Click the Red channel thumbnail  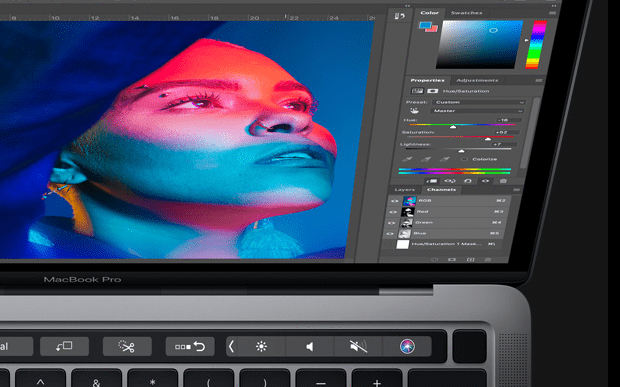408,212
